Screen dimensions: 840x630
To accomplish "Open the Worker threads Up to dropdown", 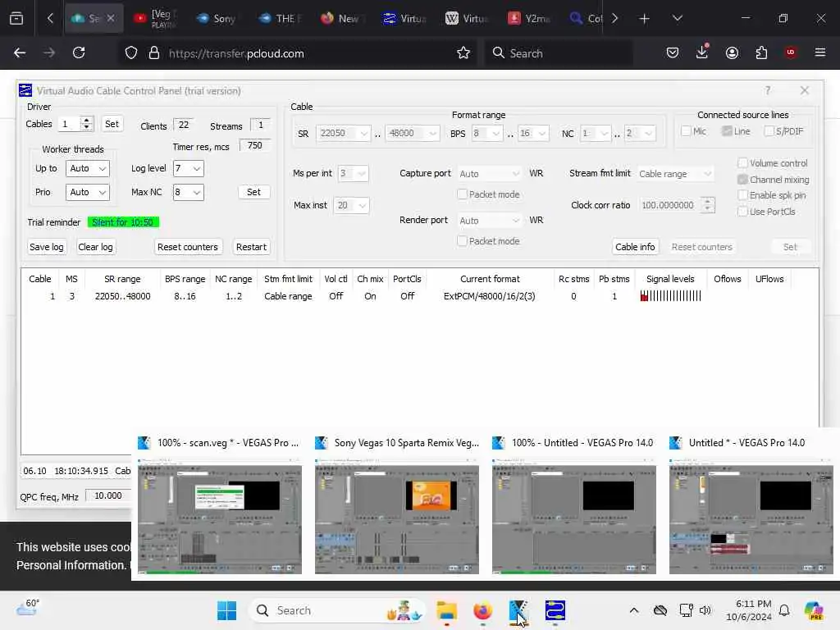I will tap(87, 168).
